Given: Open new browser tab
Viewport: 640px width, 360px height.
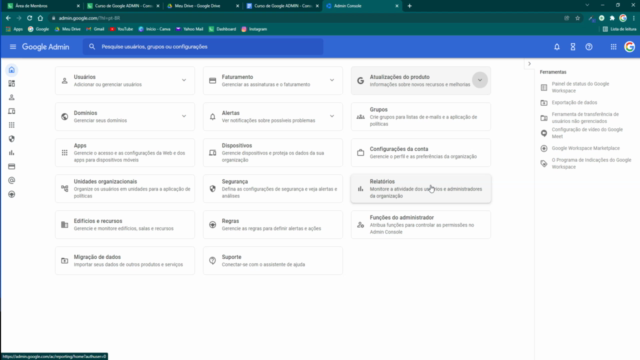Looking at the screenshot, I should pos(409,6).
